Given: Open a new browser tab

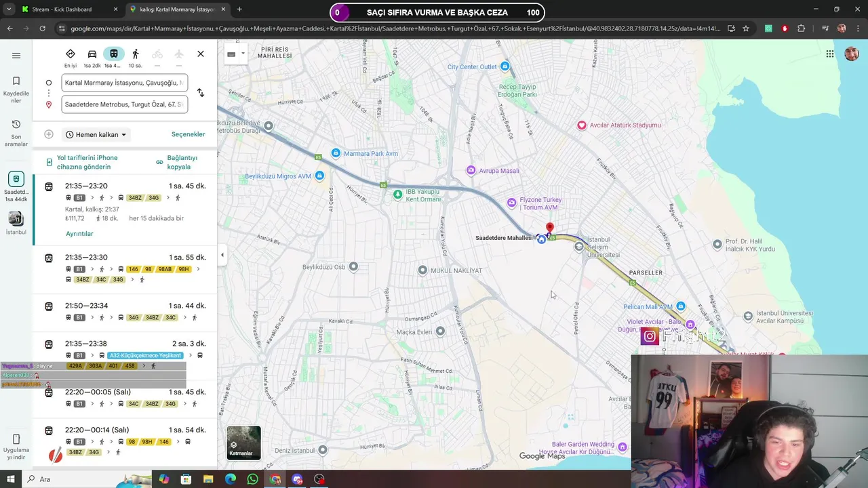Looking at the screenshot, I should [239, 9].
